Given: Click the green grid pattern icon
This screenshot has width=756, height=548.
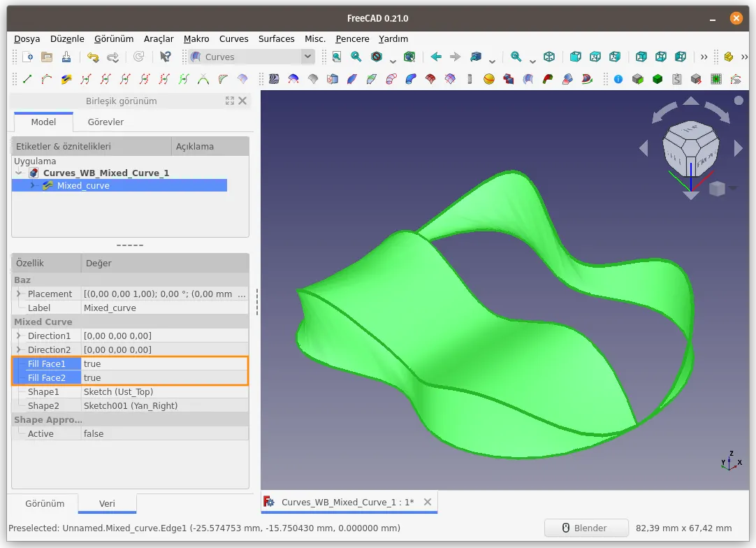Looking at the screenshot, I should pyautogui.click(x=716, y=78).
